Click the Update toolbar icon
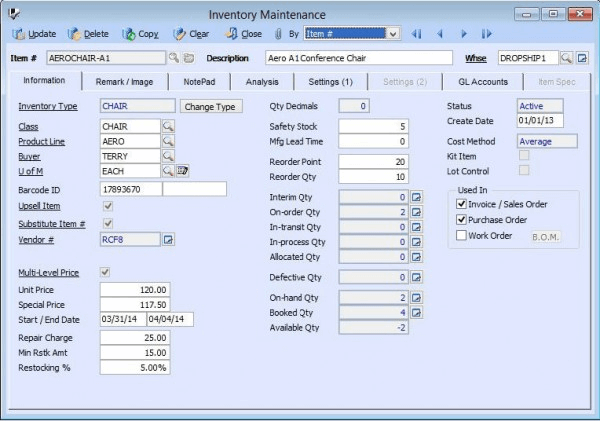Viewport: 600px width, 421px height. 18,34
